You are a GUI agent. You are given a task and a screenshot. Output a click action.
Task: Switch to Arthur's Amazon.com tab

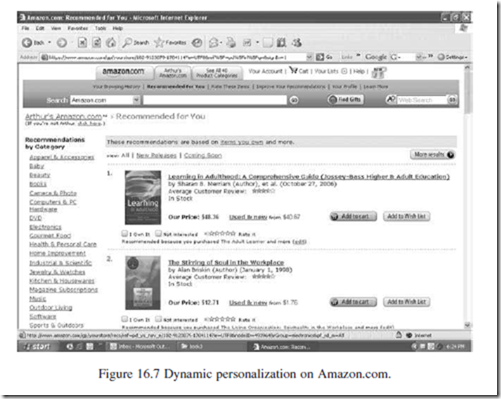coord(173,73)
